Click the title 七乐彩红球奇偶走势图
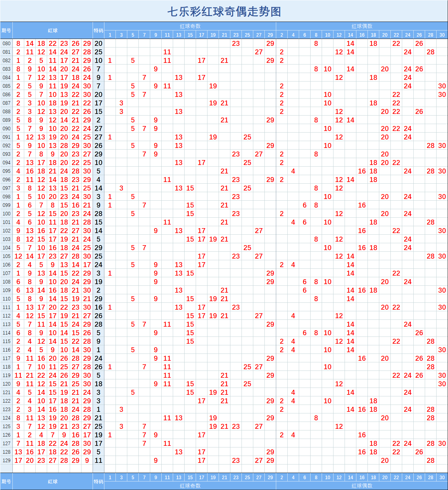Viewport: 448px width, 490px height. (x=224, y=11)
